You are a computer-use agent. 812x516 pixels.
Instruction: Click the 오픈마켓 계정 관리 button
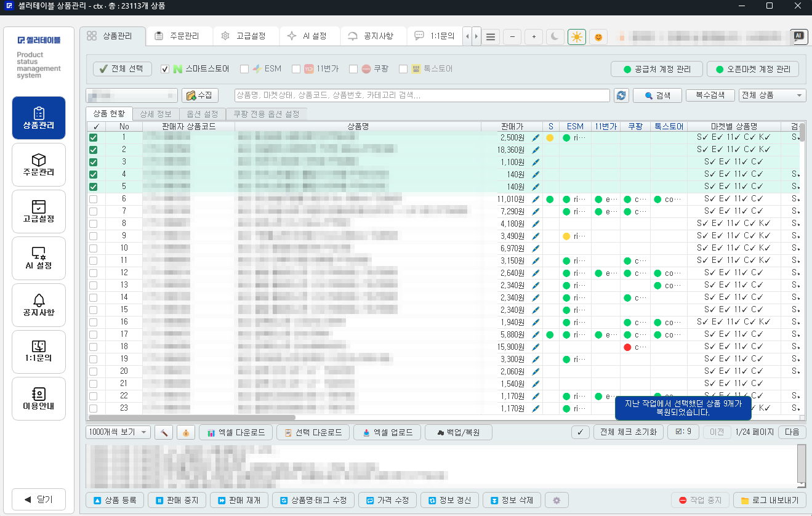click(753, 69)
